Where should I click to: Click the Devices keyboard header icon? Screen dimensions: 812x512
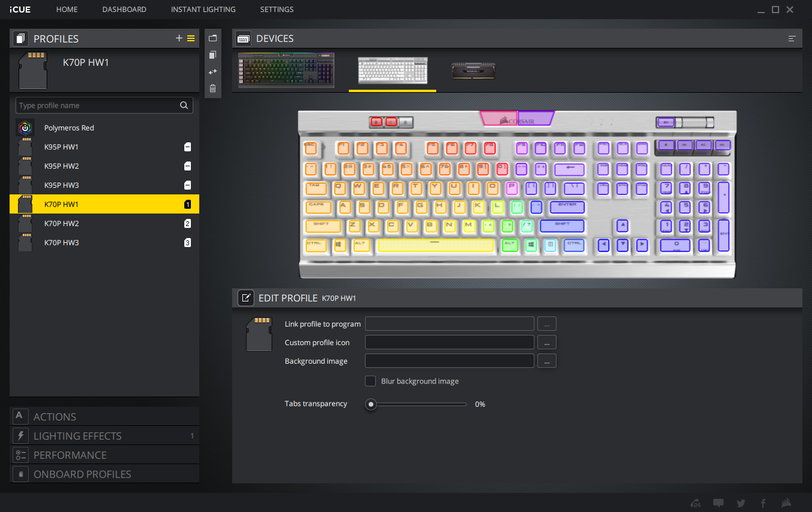[x=244, y=38]
